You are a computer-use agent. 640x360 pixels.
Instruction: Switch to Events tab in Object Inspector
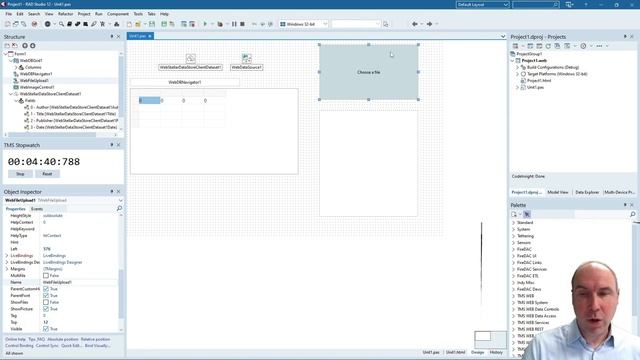coord(37,209)
